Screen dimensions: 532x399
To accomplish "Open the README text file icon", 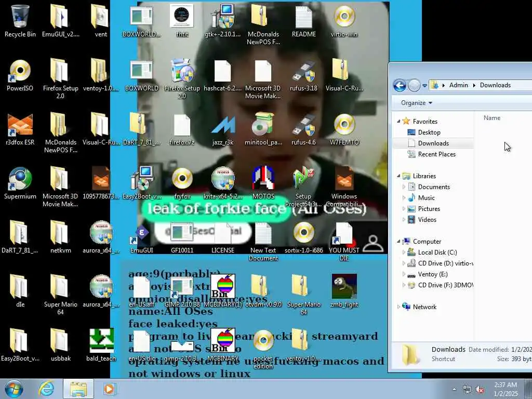I will tap(303, 20).
